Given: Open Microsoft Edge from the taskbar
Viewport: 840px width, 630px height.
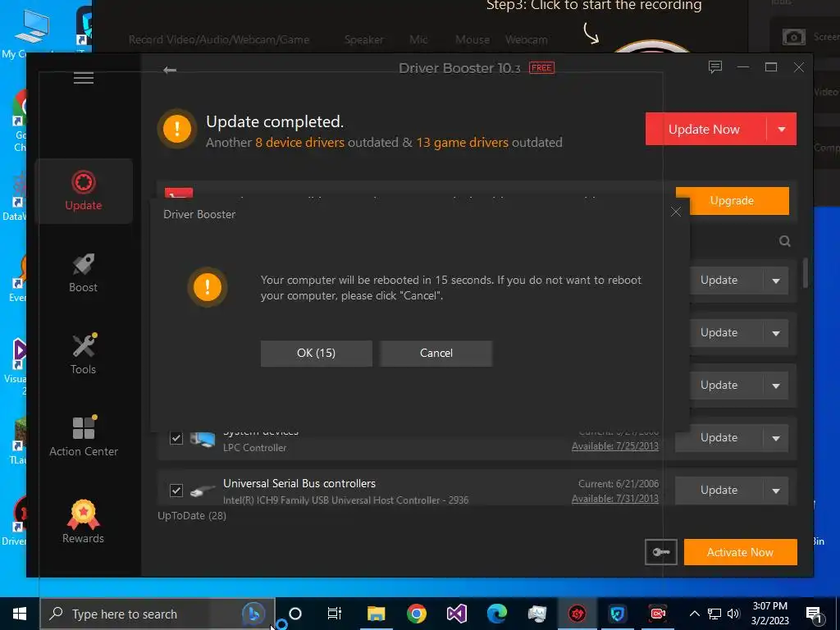Looking at the screenshot, I should point(496,614).
